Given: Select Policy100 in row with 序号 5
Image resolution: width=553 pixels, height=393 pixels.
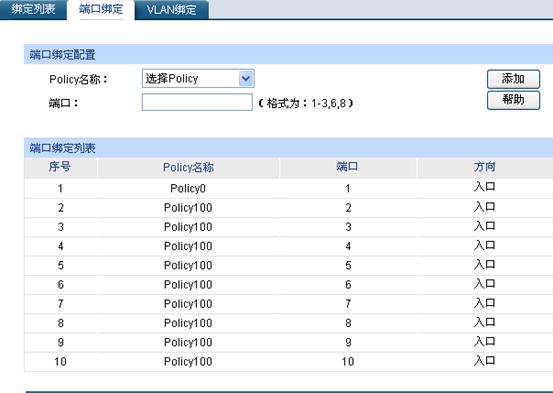Looking at the screenshot, I should click(188, 265).
